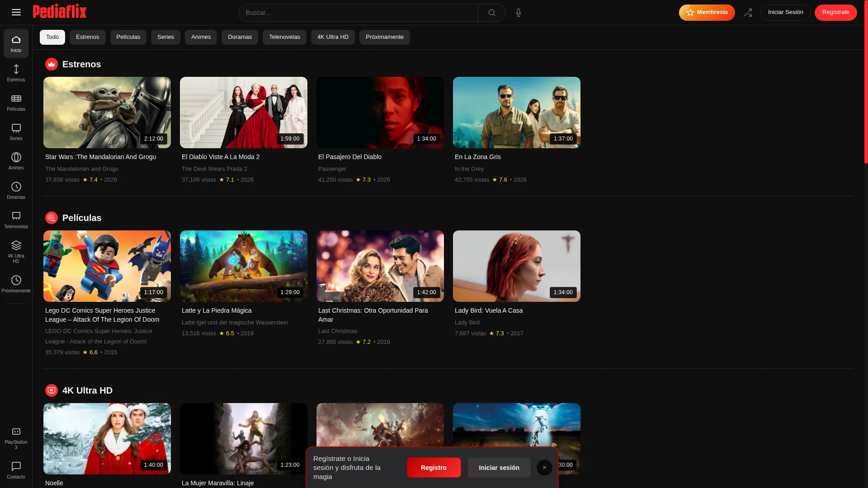The image size is (868, 488).
Task: Click title Lady Bird: Vuela A Casa
Action: [489, 310]
